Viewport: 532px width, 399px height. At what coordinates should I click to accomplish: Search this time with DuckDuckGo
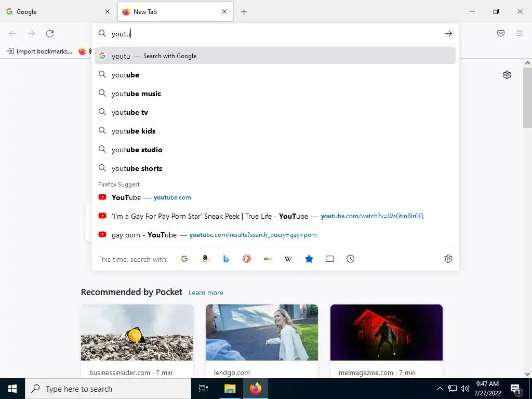click(x=247, y=259)
